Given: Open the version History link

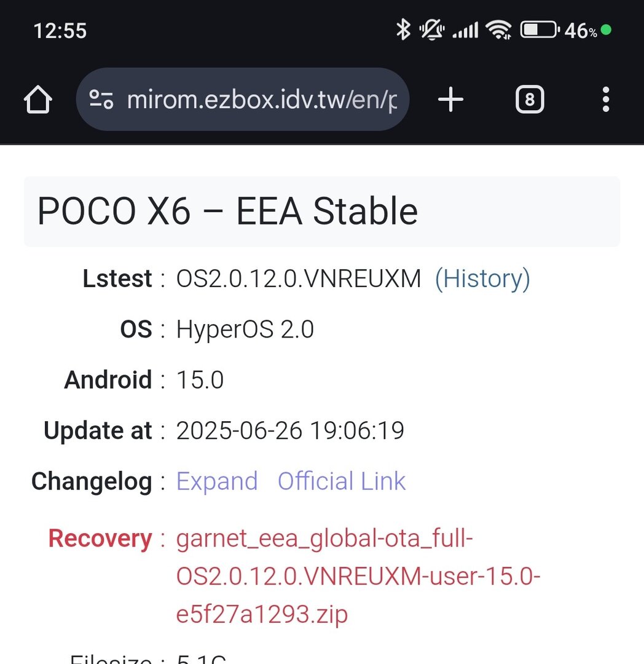Looking at the screenshot, I should tap(482, 279).
